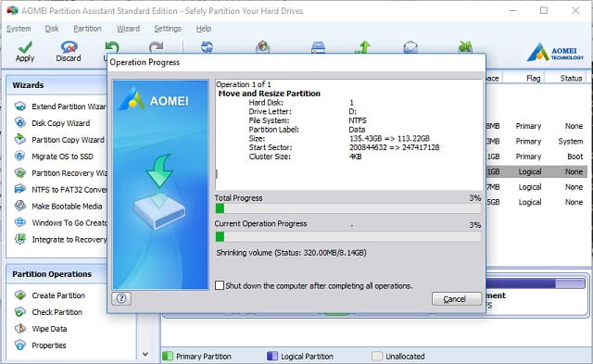The image size is (593, 364).
Task: Click Create Partition icon
Action: click(20, 295)
